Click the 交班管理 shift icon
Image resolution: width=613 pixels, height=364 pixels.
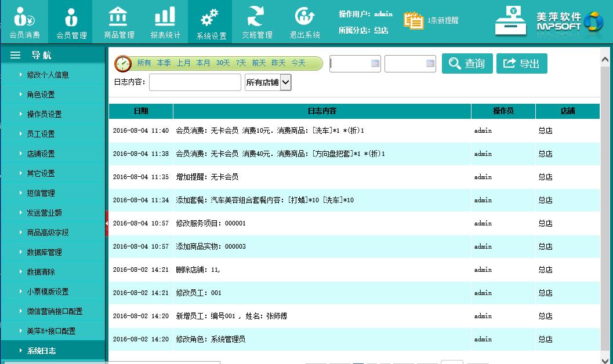click(x=257, y=17)
